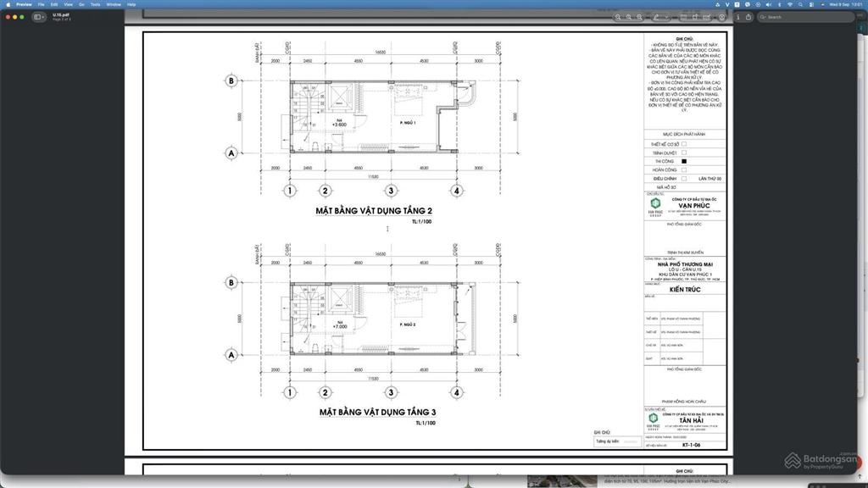Click the title MẶT BẰNG VẬT DỤNG TẦNG 3
Image resolution: width=868 pixels, height=488 pixels.
[377, 413]
